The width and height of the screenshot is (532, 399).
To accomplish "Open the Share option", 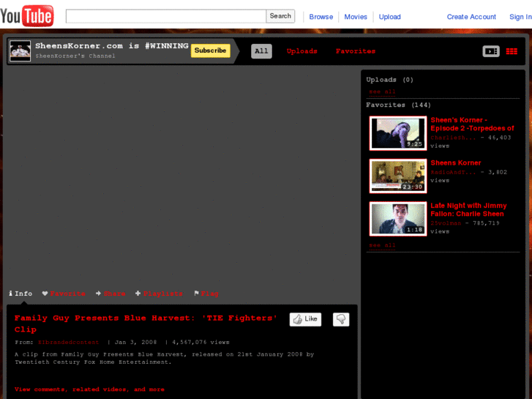I will point(110,294).
